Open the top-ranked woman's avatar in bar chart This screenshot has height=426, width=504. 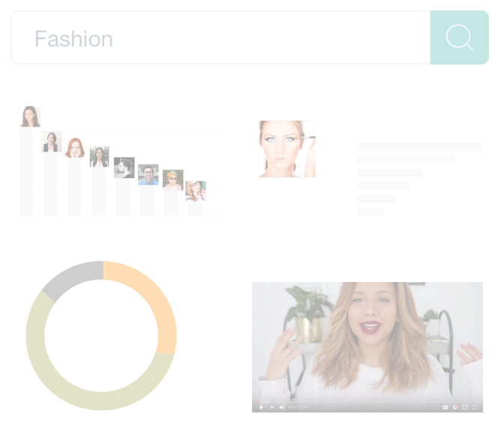point(30,116)
